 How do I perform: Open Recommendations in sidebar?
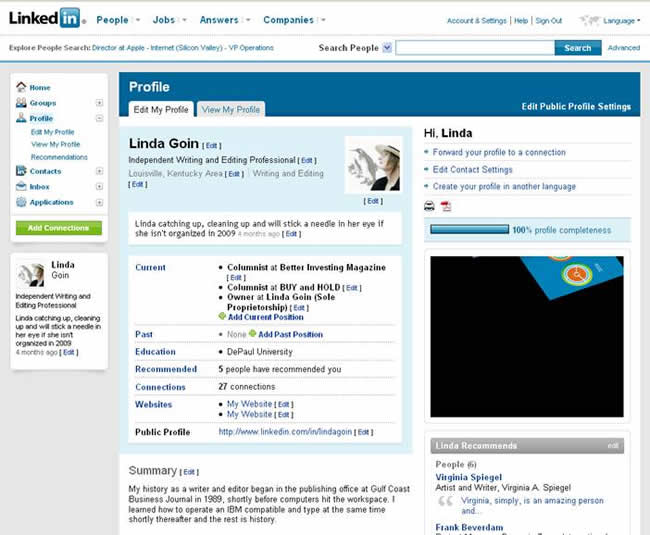coord(59,157)
